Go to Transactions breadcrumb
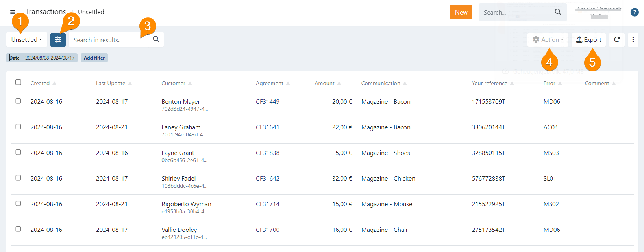The image size is (644, 252). pyautogui.click(x=46, y=12)
